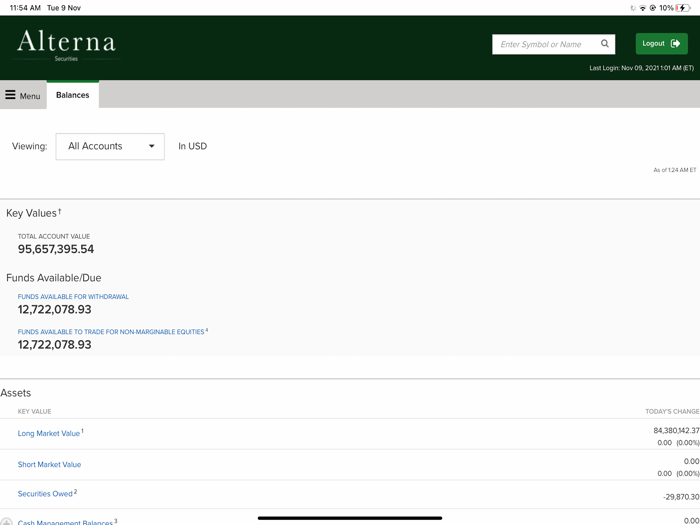Open the hamburger Menu button
Viewport: 700px width, 525px height.
[x=23, y=95]
